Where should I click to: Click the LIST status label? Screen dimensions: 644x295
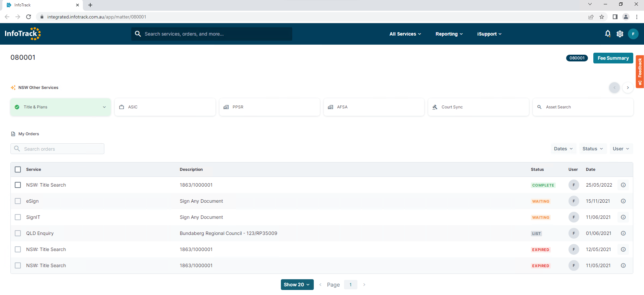pos(536,234)
